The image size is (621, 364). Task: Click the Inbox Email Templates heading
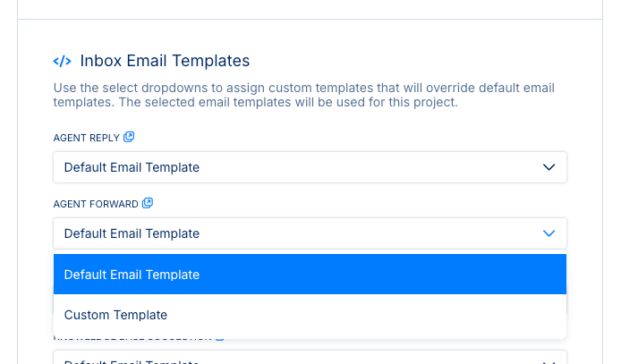click(165, 61)
